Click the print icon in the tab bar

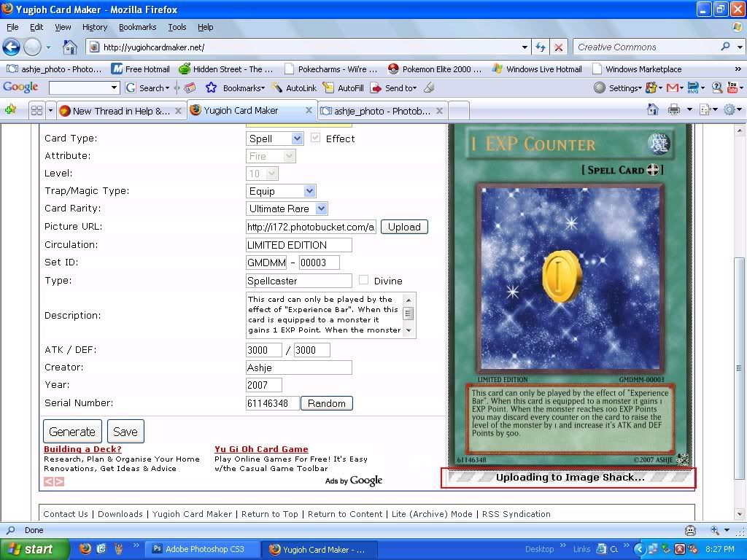click(674, 110)
